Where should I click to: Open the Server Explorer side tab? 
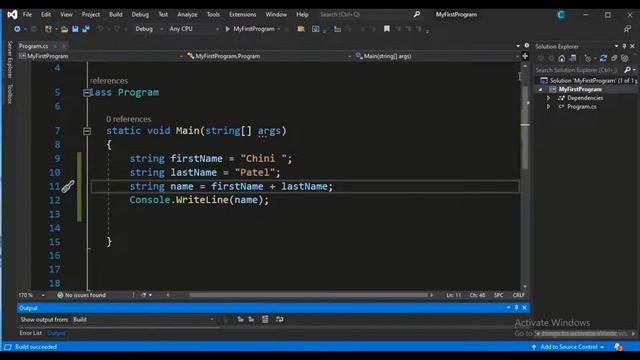[10, 60]
